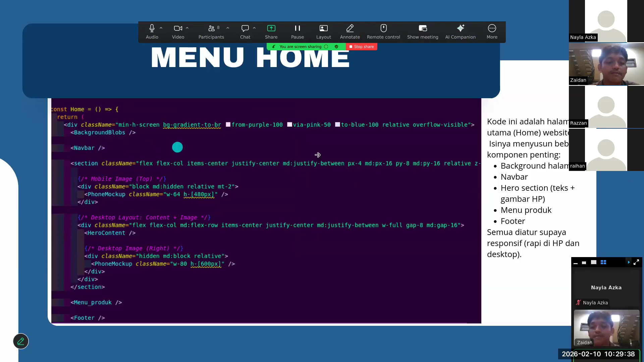Click the round pencil annotation button

(x=21, y=341)
